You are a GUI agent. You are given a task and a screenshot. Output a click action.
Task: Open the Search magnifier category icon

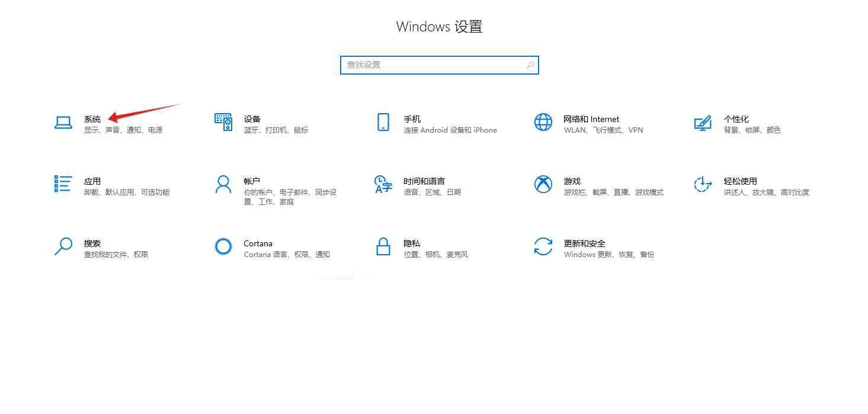(x=63, y=246)
